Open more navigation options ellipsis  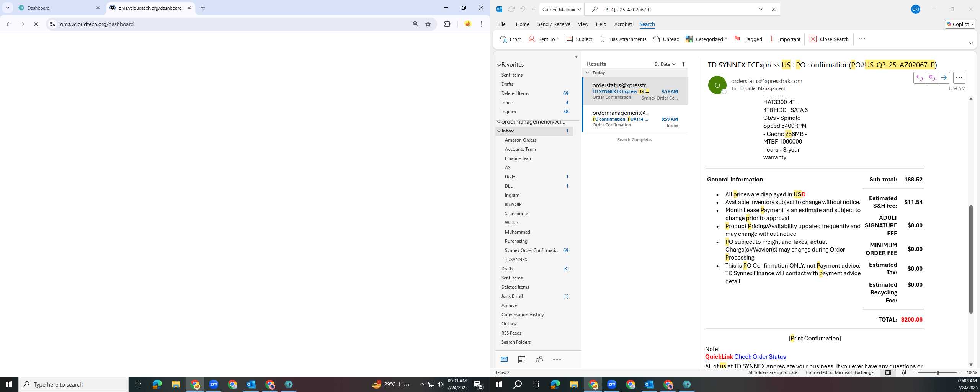557,359
